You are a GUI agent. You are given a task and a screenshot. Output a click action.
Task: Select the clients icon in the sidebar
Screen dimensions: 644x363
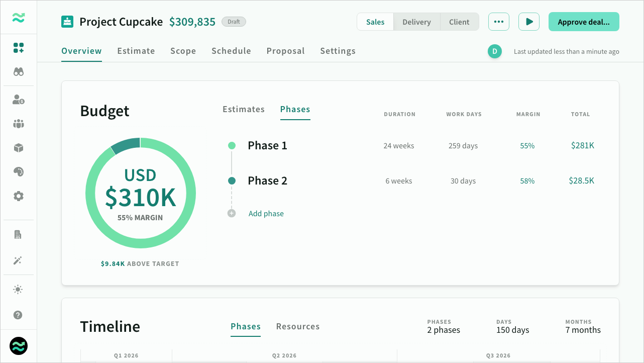pyautogui.click(x=18, y=100)
